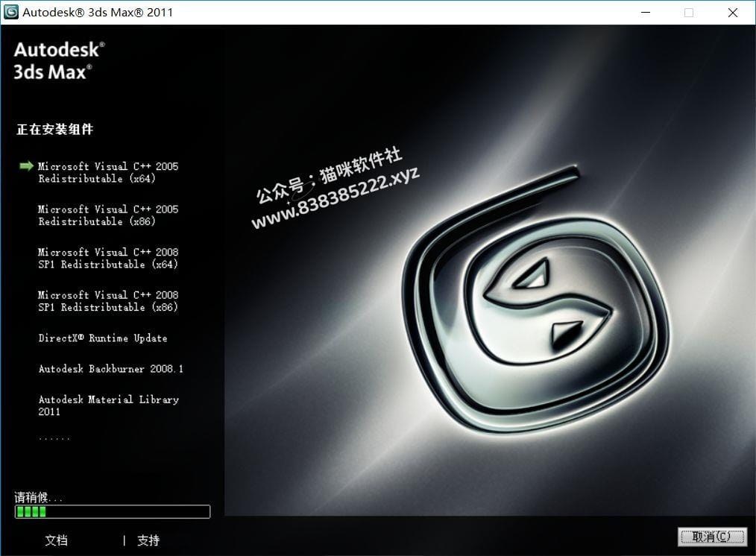Open the 文档 documentation link
The image size is (756, 556).
point(57,540)
